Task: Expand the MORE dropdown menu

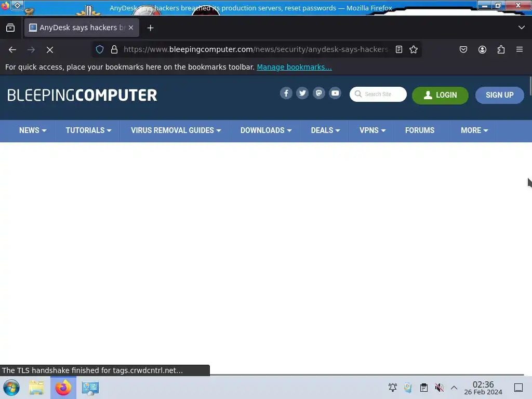Action: (x=474, y=130)
